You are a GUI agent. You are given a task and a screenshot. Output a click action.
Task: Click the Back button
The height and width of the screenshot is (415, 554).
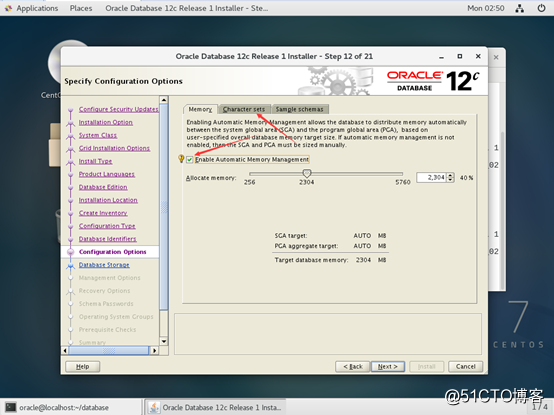tap(353, 367)
